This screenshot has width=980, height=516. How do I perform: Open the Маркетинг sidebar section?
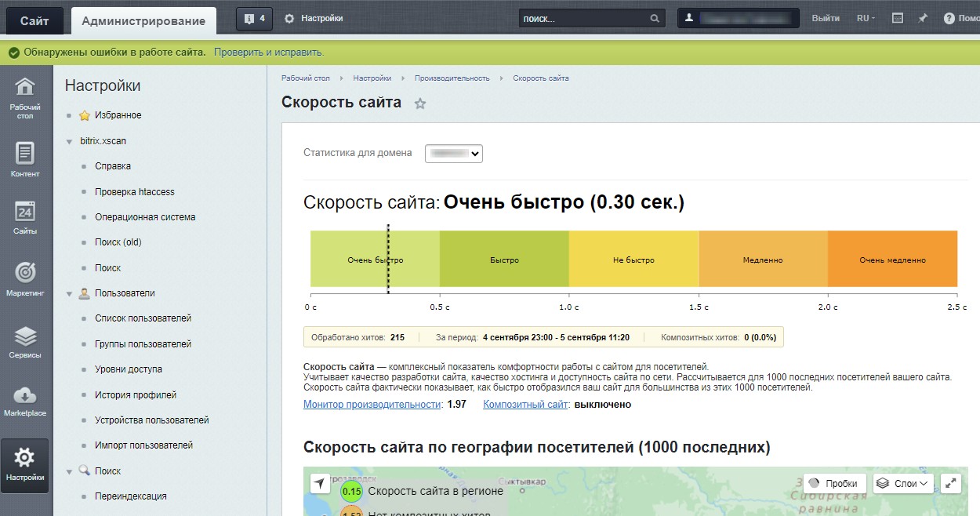(25, 279)
